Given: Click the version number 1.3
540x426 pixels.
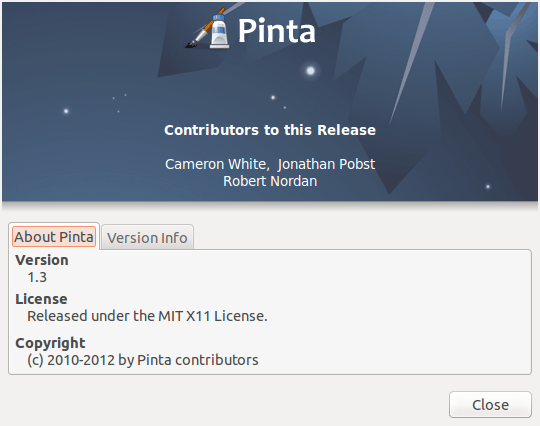Looking at the screenshot, I should click(x=37, y=277).
